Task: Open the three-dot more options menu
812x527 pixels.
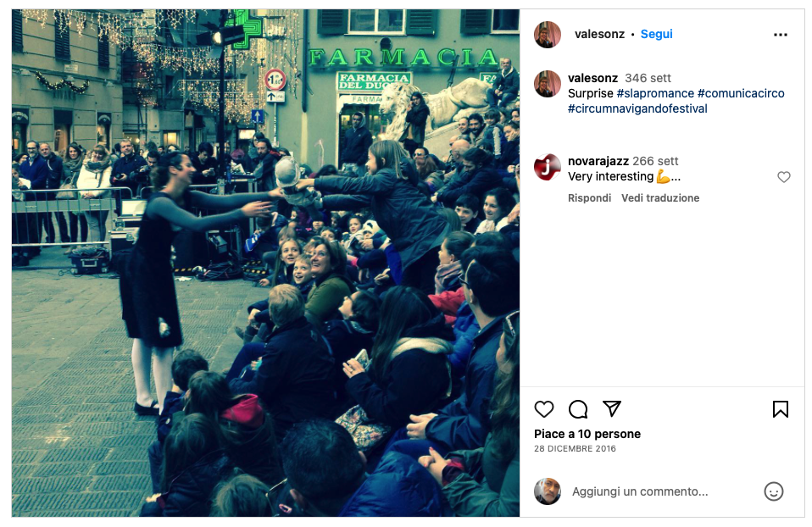Action: 781,35
